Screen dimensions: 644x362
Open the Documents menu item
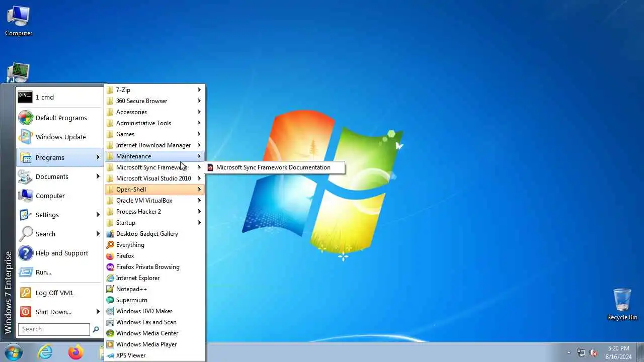click(x=59, y=176)
